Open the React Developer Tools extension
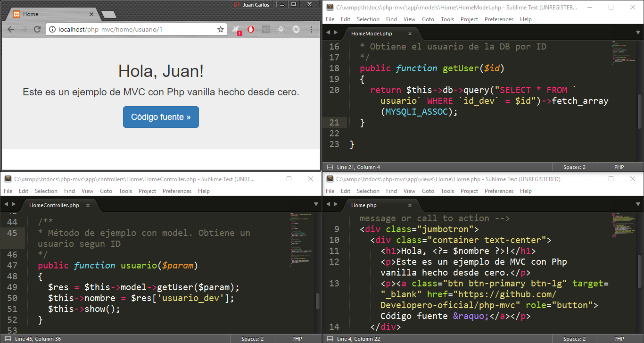The image size is (644, 343). [x=281, y=29]
